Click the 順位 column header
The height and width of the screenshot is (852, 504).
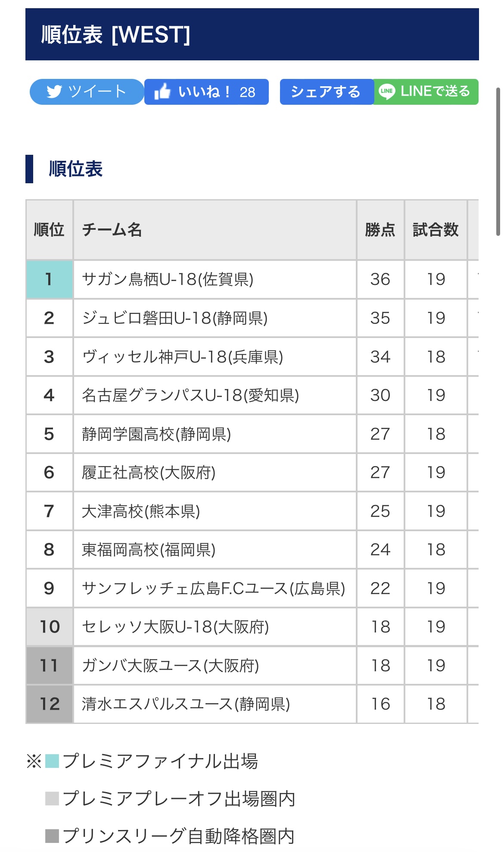(49, 230)
